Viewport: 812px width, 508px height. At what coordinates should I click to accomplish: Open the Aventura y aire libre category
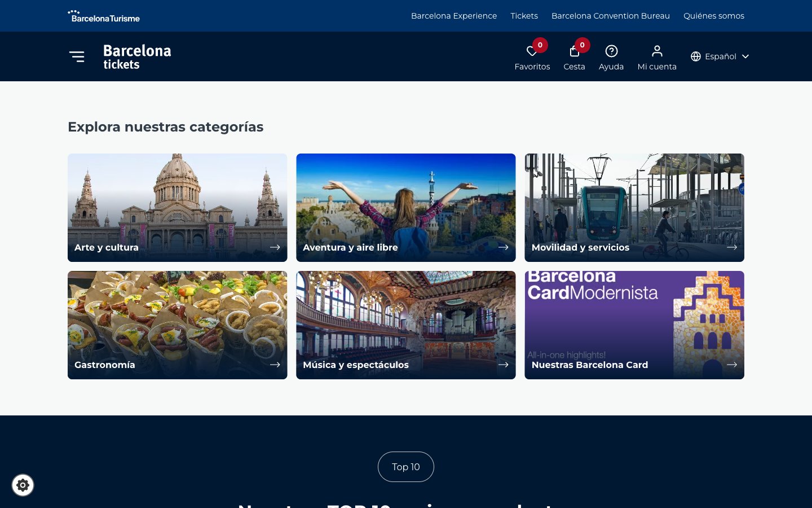405,207
